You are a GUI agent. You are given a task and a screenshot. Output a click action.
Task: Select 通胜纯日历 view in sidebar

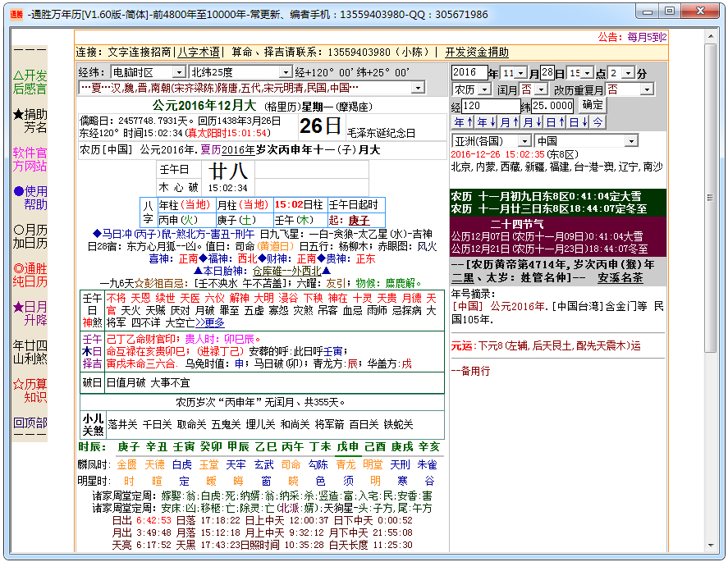pos(30,275)
